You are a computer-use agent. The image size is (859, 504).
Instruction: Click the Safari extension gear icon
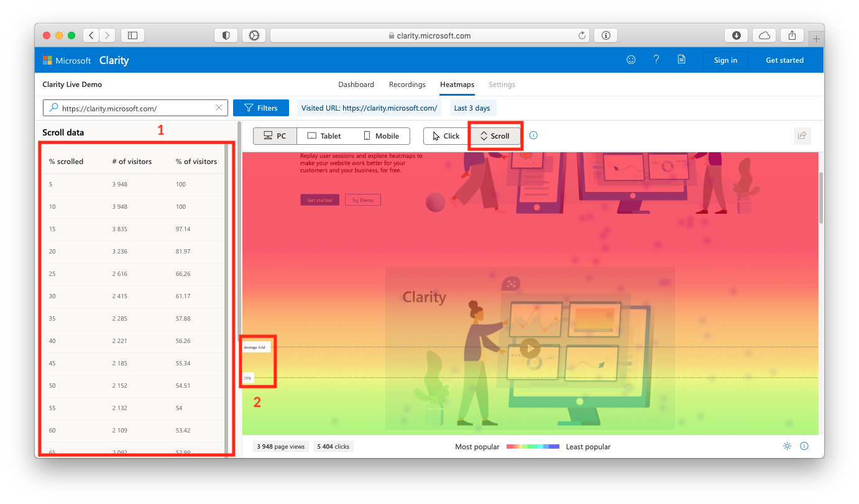(254, 35)
